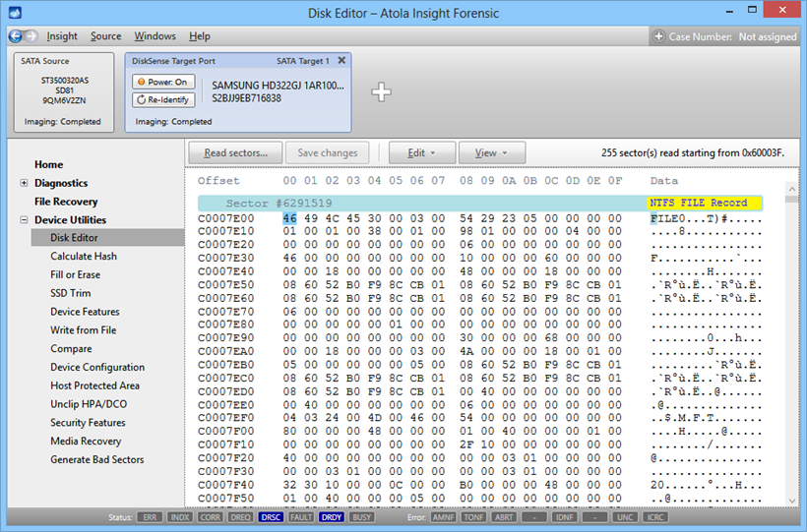The height and width of the screenshot is (532, 807).
Task: Close the SATA Target 1 port tab
Action: tap(341, 61)
